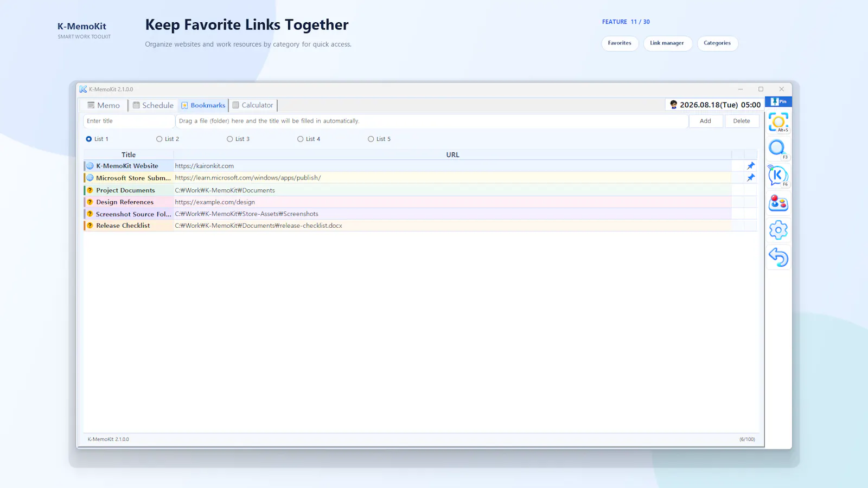This screenshot has width=868, height=488.
Task: Click the Pin window button
Action: click(x=778, y=101)
